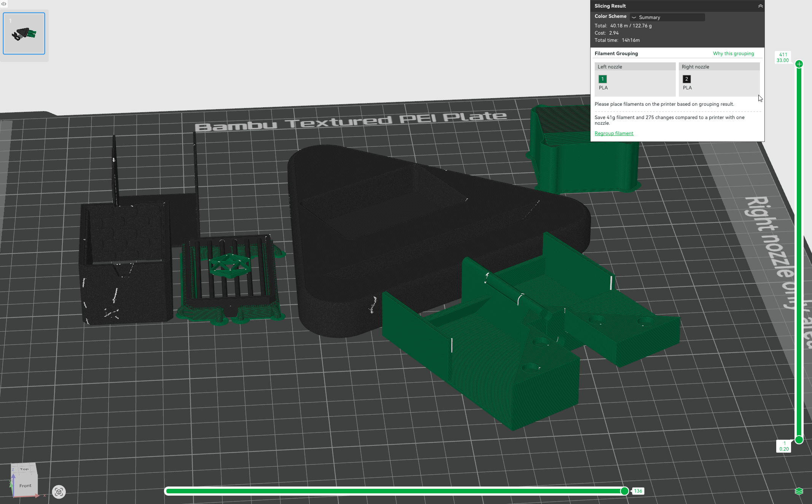Collapse the Slicing Result panel

760,6
